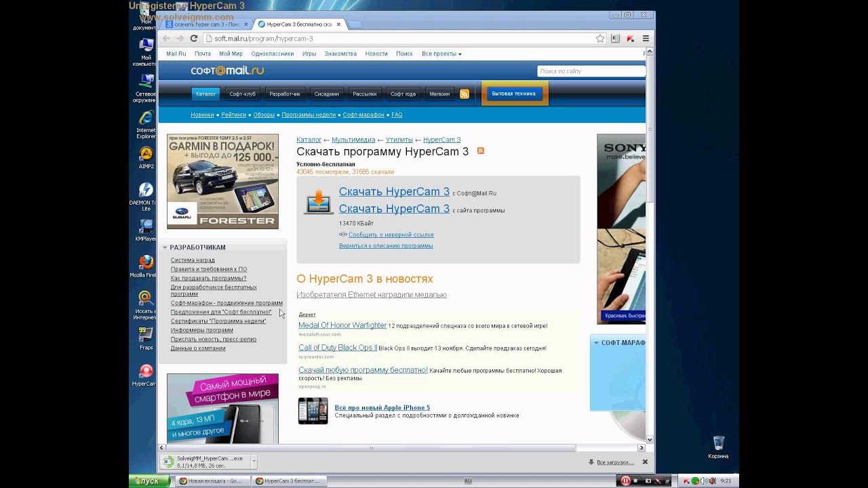Image resolution: width=868 pixels, height=488 pixels.
Task: Click the 'Поиск по сайту' search field
Action: [591, 71]
